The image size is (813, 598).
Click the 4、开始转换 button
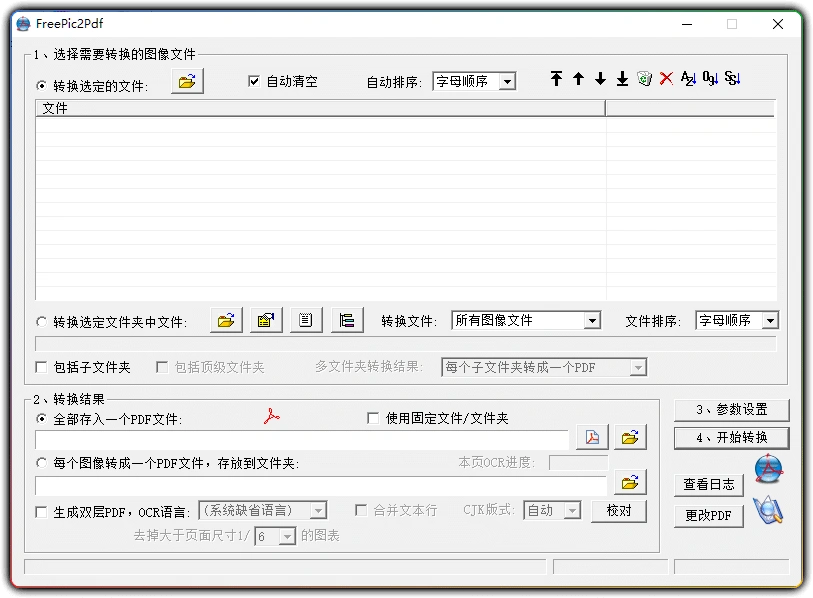(x=731, y=439)
